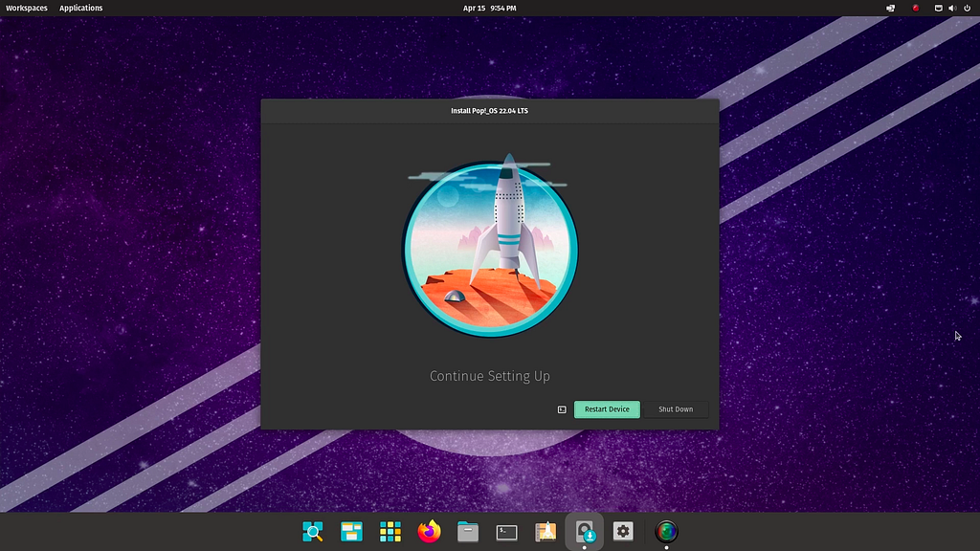This screenshot has height=551, width=980.
Task: Open the Applications menu
Action: click(80, 8)
